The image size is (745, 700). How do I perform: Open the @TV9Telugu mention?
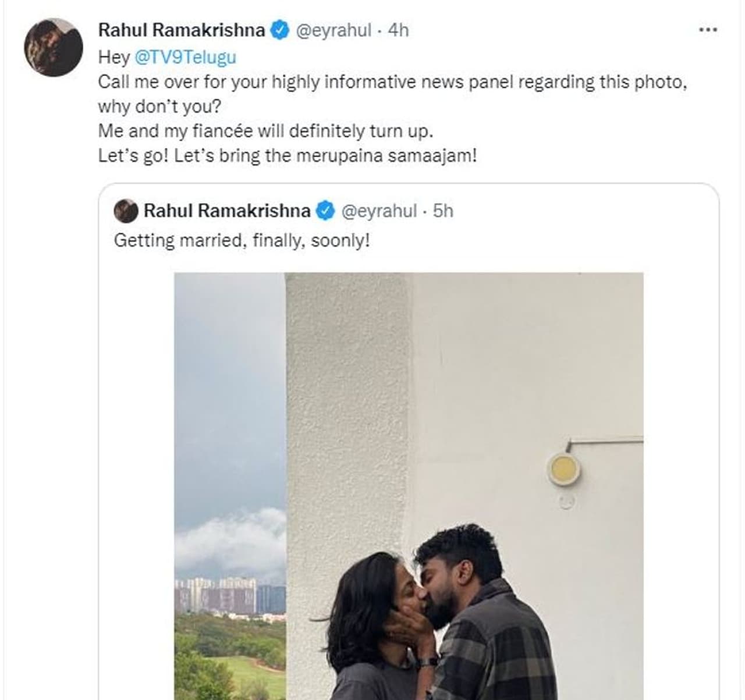tap(185, 57)
